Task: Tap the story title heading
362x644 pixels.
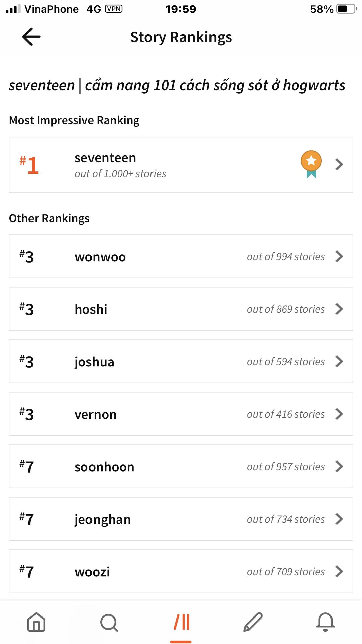Action: coord(177,85)
